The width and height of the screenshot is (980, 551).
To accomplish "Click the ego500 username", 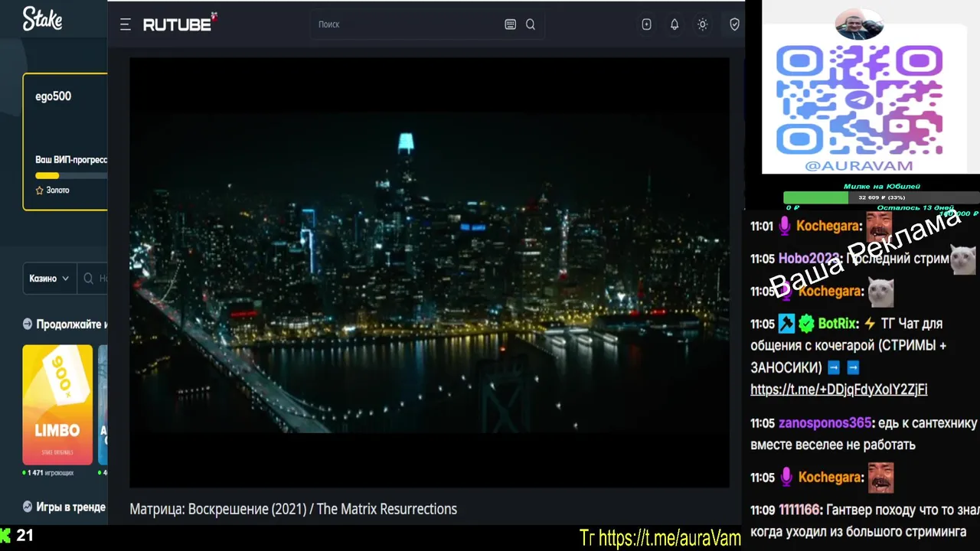I will tap(53, 96).
